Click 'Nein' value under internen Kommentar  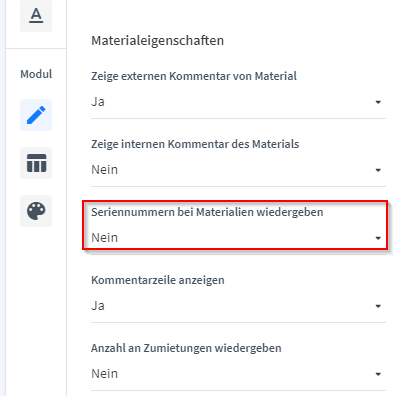pos(104,170)
